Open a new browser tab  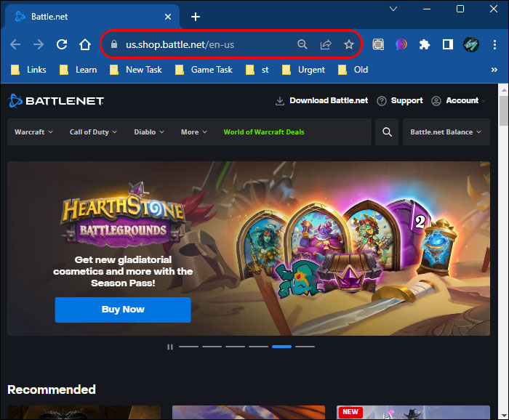tap(196, 17)
